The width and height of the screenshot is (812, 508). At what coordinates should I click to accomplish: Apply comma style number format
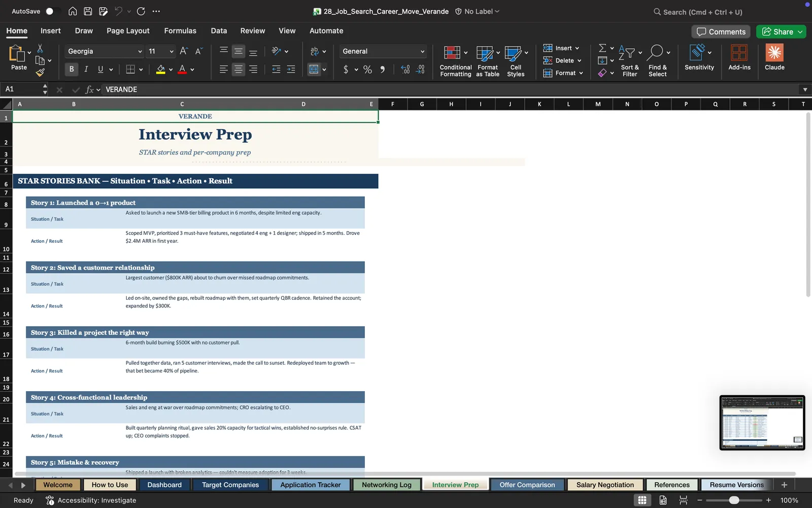tap(382, 70)
